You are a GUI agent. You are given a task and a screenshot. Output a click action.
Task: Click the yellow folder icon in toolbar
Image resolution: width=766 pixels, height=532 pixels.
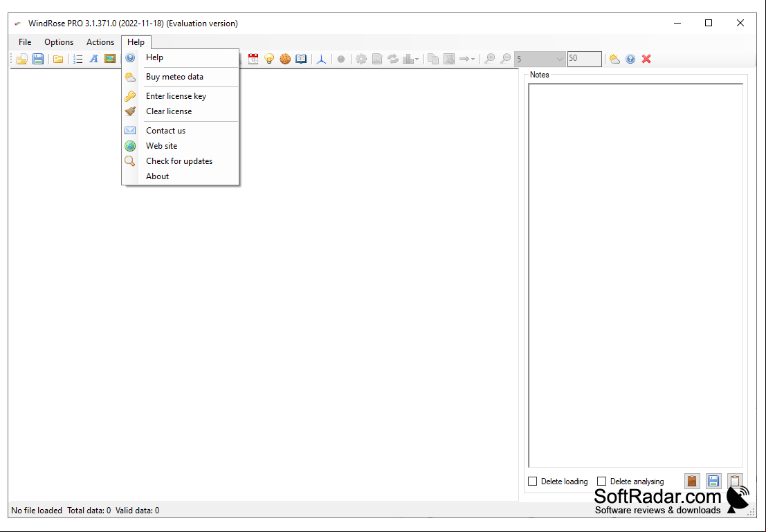click(58, 59)
